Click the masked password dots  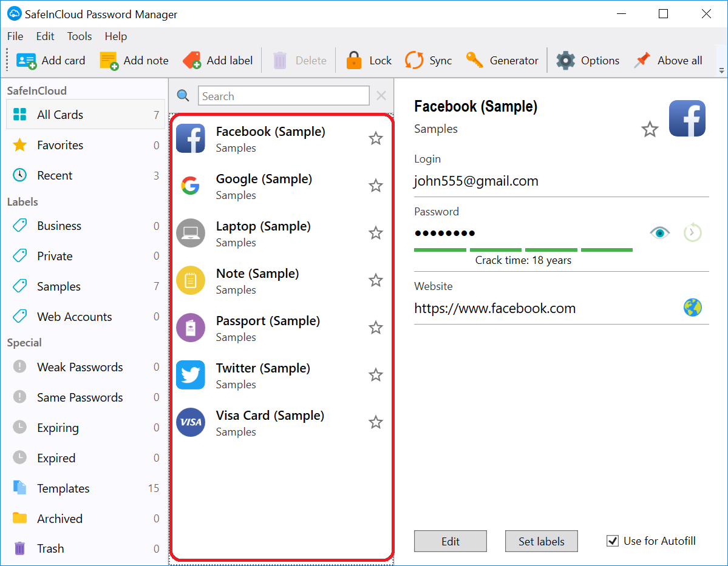pyautogui.click(x=445, y=233)
